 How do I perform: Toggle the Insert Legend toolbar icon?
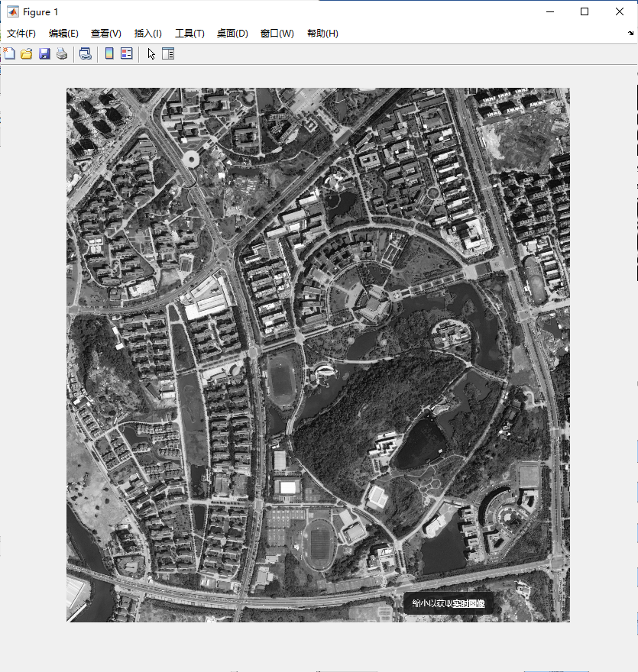tap(127, 53)
